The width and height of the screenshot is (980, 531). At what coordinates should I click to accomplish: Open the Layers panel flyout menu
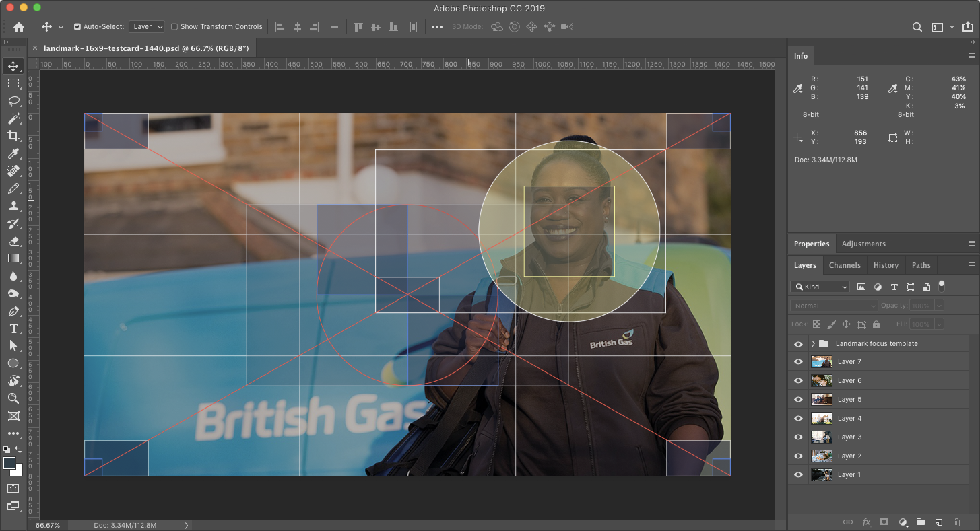(x=971, y=265)
